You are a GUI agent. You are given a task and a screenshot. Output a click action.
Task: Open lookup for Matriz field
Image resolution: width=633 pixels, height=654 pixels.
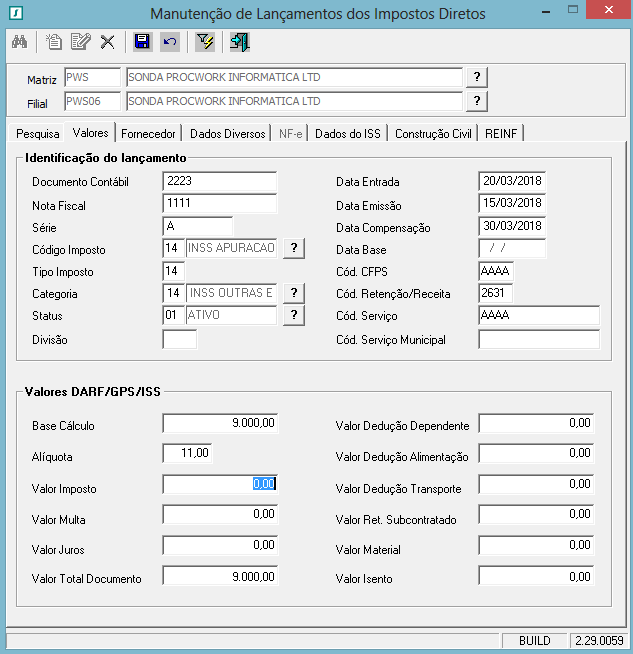pyautogui.click(x=477, y=77)
